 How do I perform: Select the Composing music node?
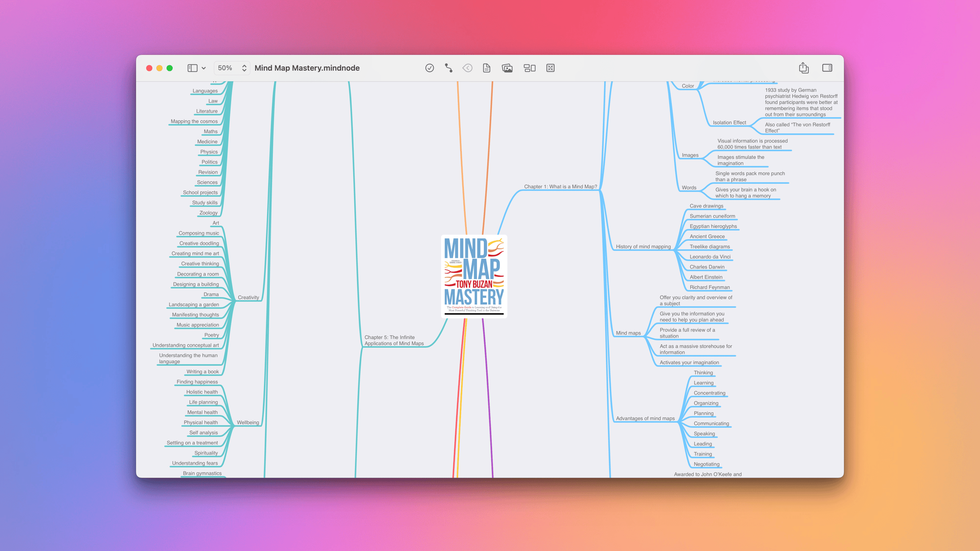(x=198, y=233)
